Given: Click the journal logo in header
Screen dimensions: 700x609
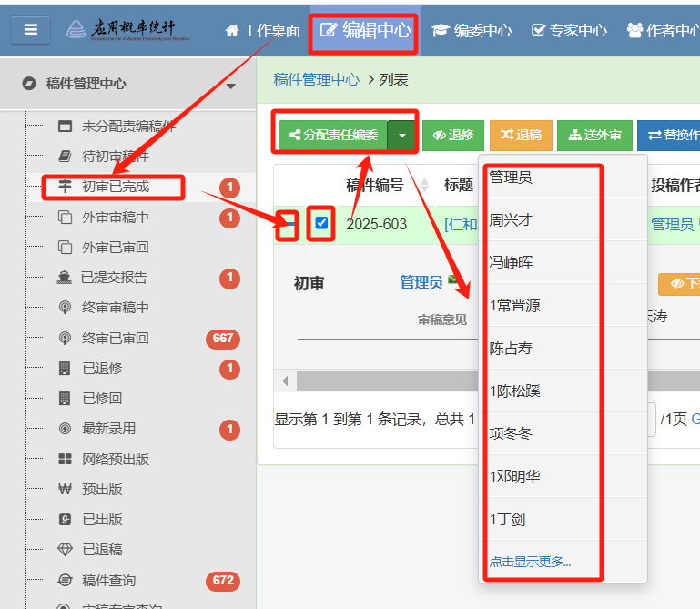Looking at the screenshot, I should [127, 30].
